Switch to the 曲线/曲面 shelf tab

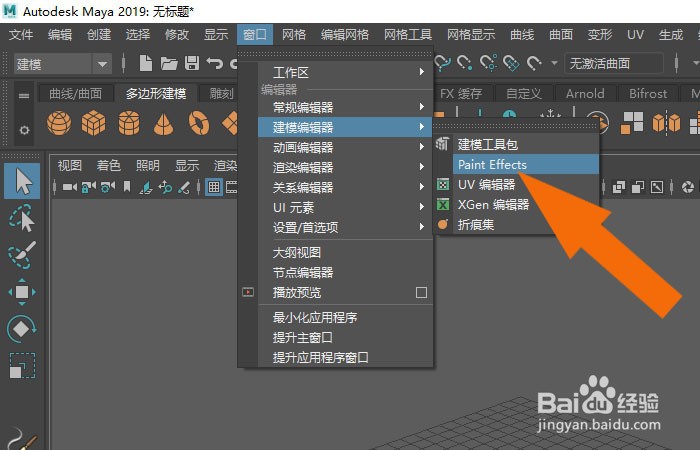tap(75, 93)
